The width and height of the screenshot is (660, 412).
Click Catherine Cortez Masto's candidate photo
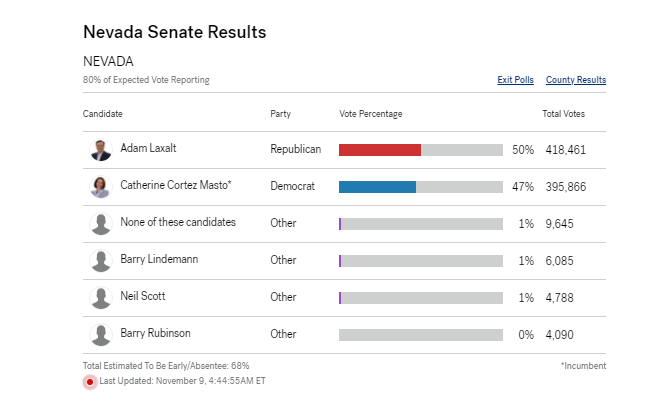[x=100, y=187]
